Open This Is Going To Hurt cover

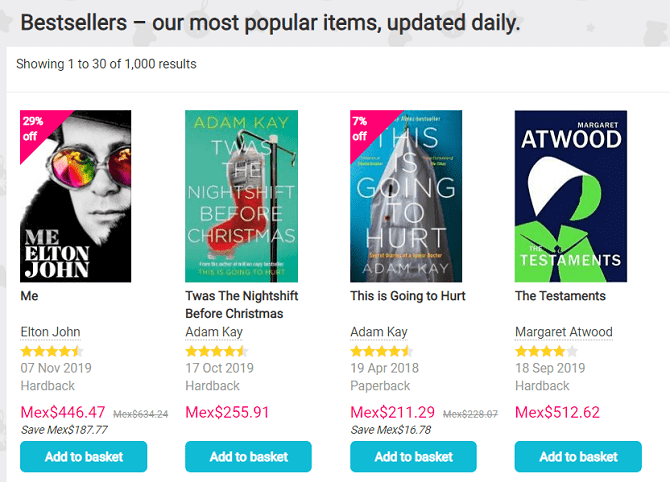pyautogui.click(x=406, y=196)
